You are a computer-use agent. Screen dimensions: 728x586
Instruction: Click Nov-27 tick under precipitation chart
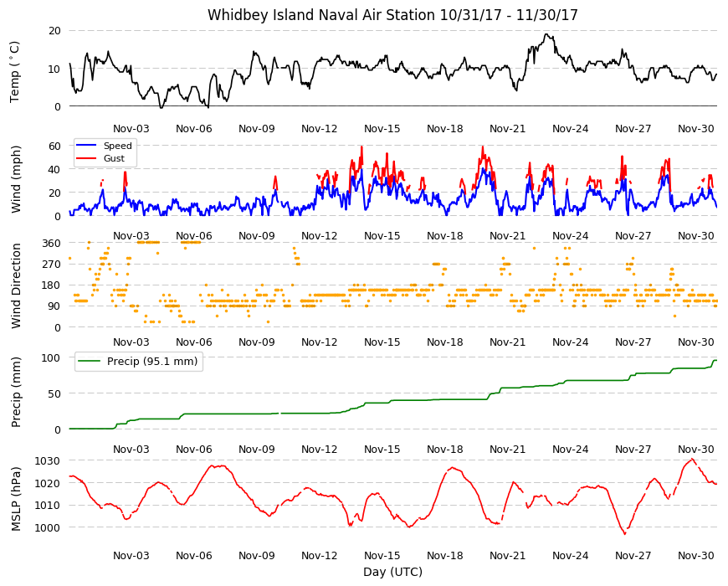click(633, 449)
